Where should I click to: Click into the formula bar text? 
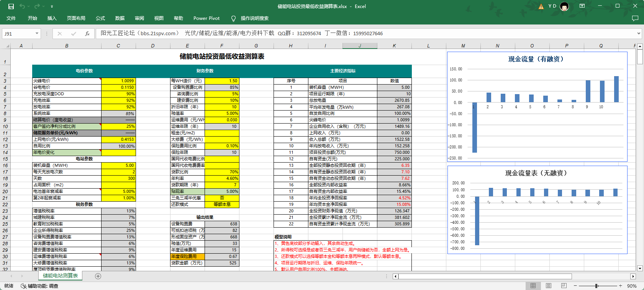coord(366,33)
